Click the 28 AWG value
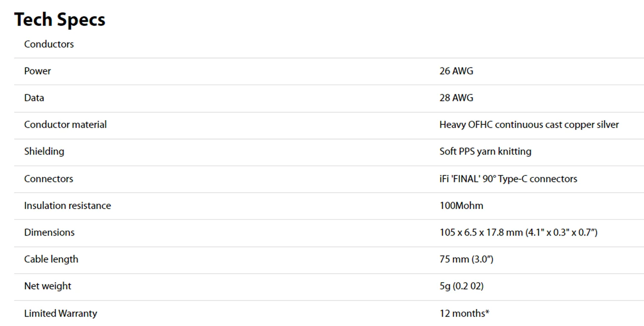The width and height of the screenshot is (644, 326). click(x=456, y=98)
